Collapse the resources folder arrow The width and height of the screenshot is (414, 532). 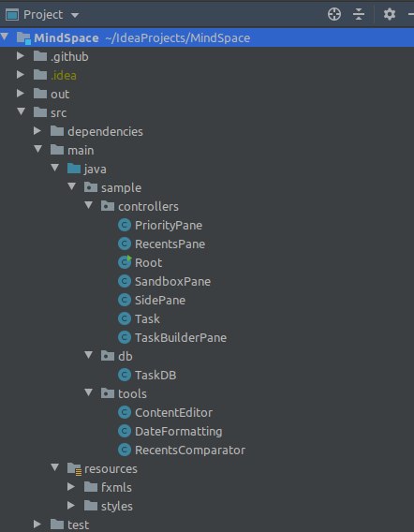click(55, 467)
